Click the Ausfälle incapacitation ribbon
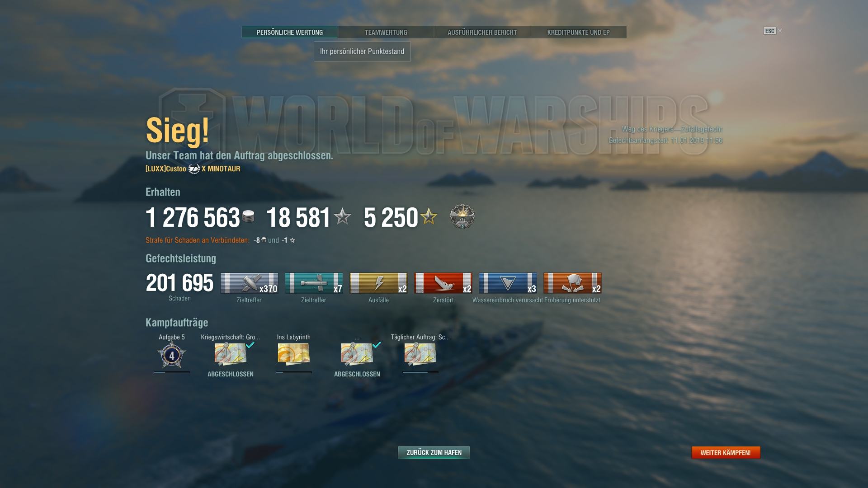The width and height of the screenshot is (868, 488). pos(378,283)
